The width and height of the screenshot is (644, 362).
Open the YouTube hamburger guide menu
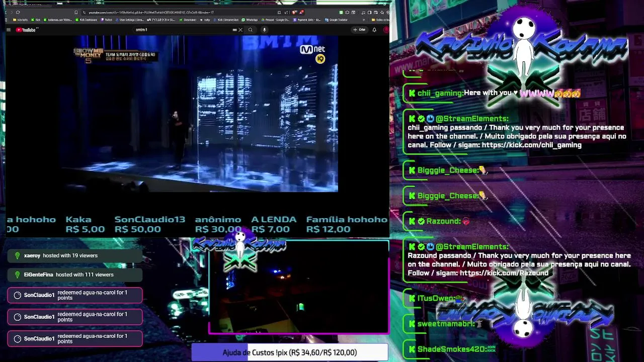point(9,30)
